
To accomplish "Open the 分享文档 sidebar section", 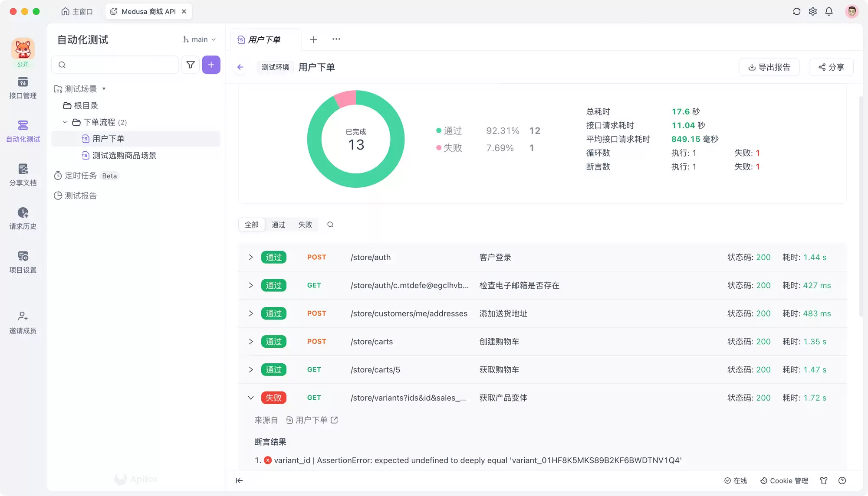I will coord(23,175).
